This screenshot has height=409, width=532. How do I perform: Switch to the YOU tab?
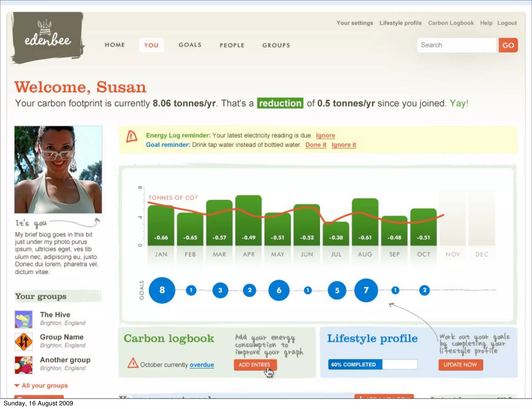coord(151,45)
